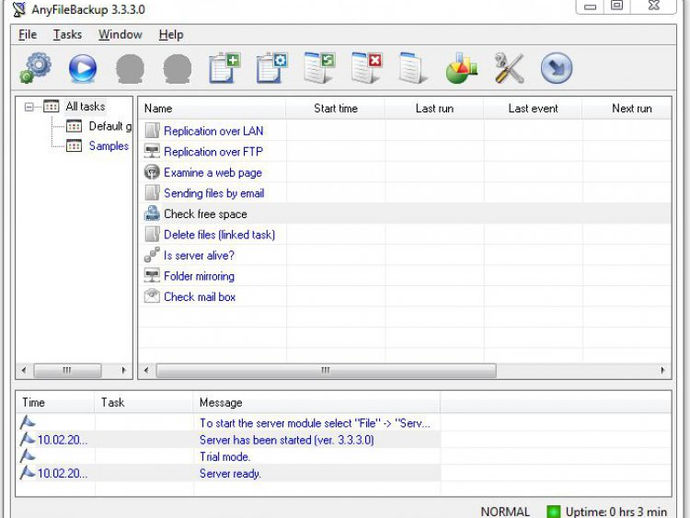
Task: Click the documents with green refresh icon
Action: [x=320, y=68]
